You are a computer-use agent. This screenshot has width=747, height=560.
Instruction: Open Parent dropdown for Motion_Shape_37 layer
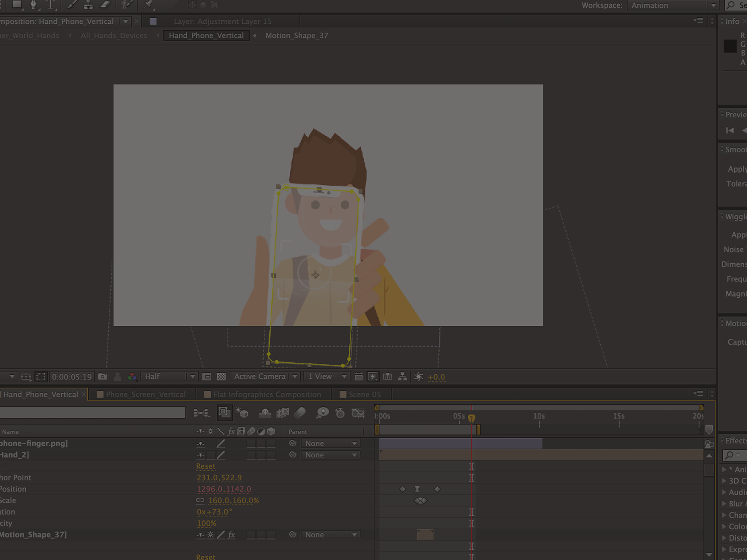click(x=331, y=535)
